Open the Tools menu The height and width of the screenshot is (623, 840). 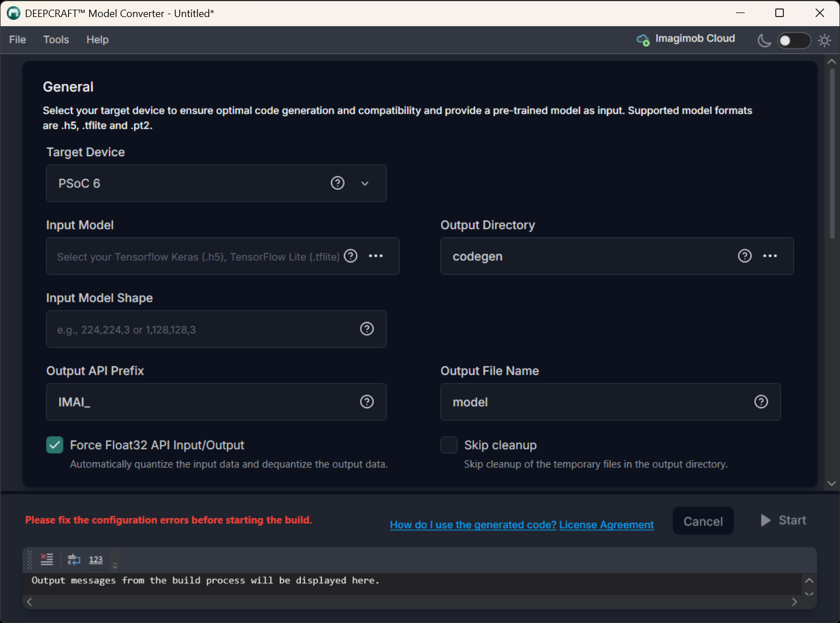[x=56, y=40]
